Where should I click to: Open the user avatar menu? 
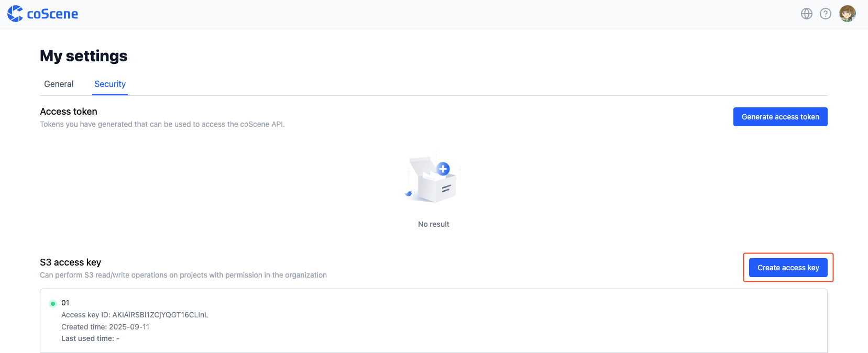[x=847, y=14]
